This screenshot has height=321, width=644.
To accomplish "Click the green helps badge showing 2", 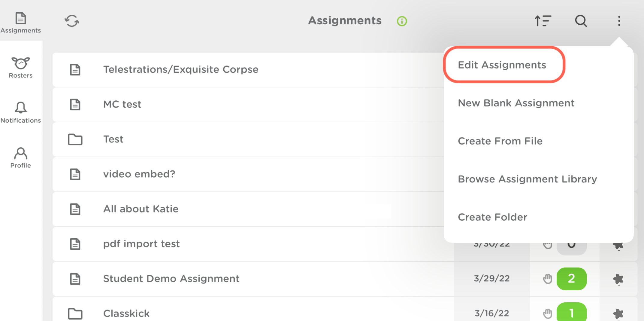I will (x=571, y=279).
